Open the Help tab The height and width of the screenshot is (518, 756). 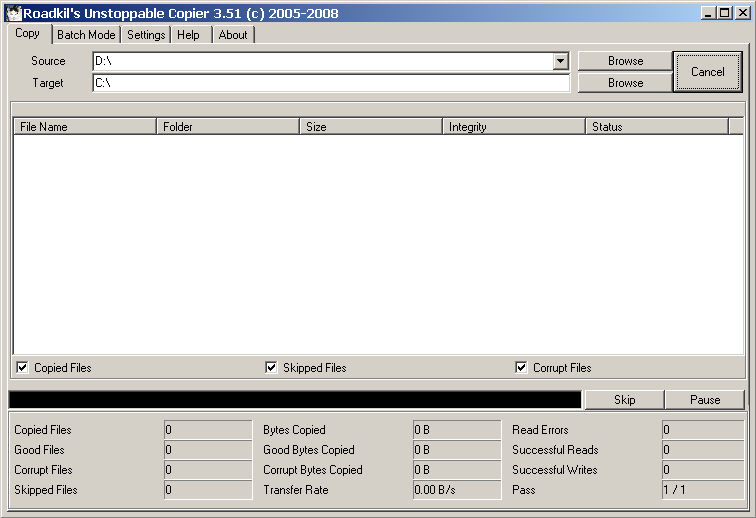(x=189, y=35)
